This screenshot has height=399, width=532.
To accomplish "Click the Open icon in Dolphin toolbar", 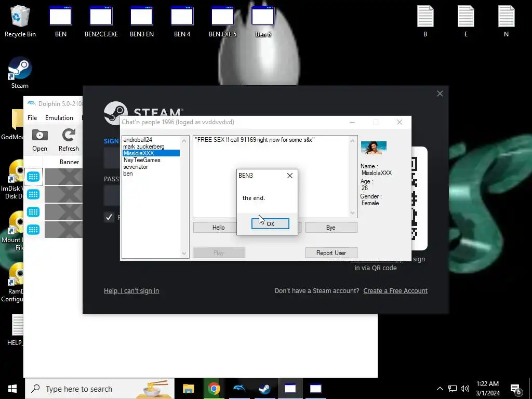I will tap(39, 140).
